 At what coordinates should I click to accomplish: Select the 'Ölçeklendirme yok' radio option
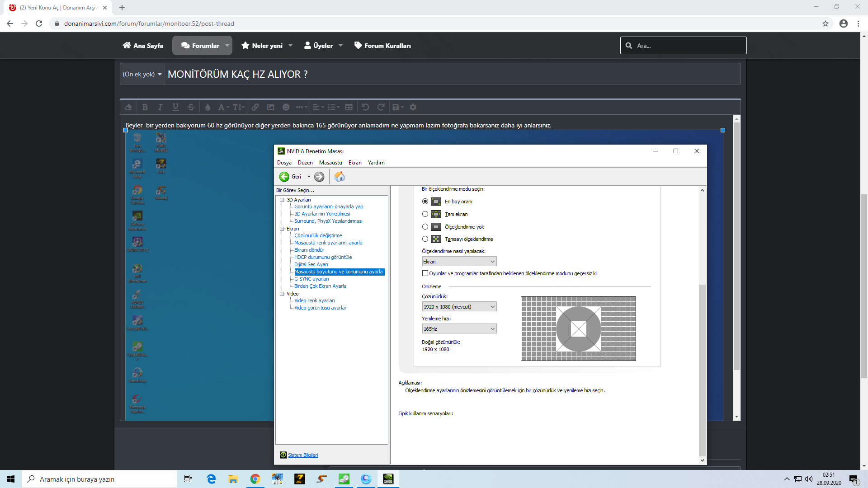click(425, 227)
